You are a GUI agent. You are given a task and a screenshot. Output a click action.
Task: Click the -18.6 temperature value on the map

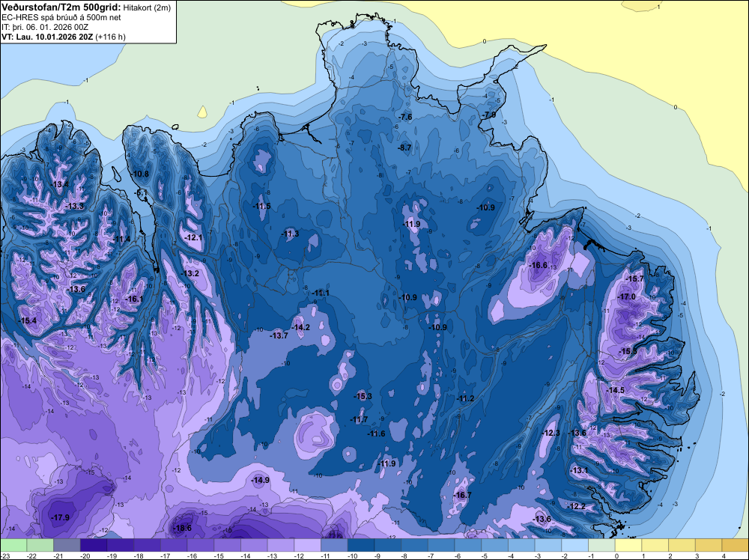[x=182, y=528]
